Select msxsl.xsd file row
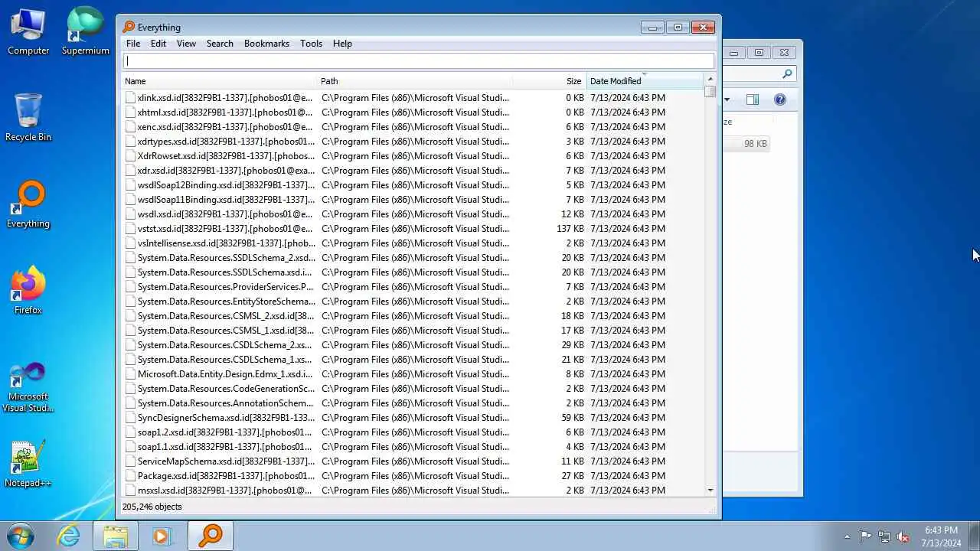 pyautogui.click(x=413, y=491)
